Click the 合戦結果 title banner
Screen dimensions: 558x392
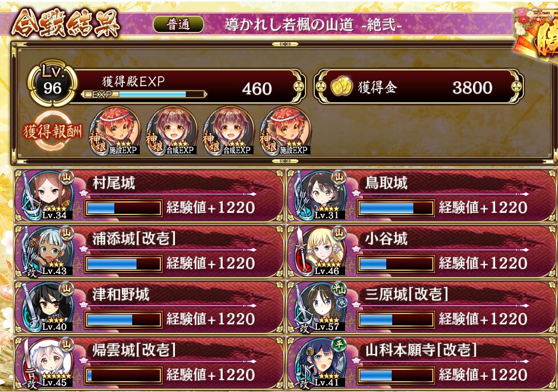[x=66, y=23]
